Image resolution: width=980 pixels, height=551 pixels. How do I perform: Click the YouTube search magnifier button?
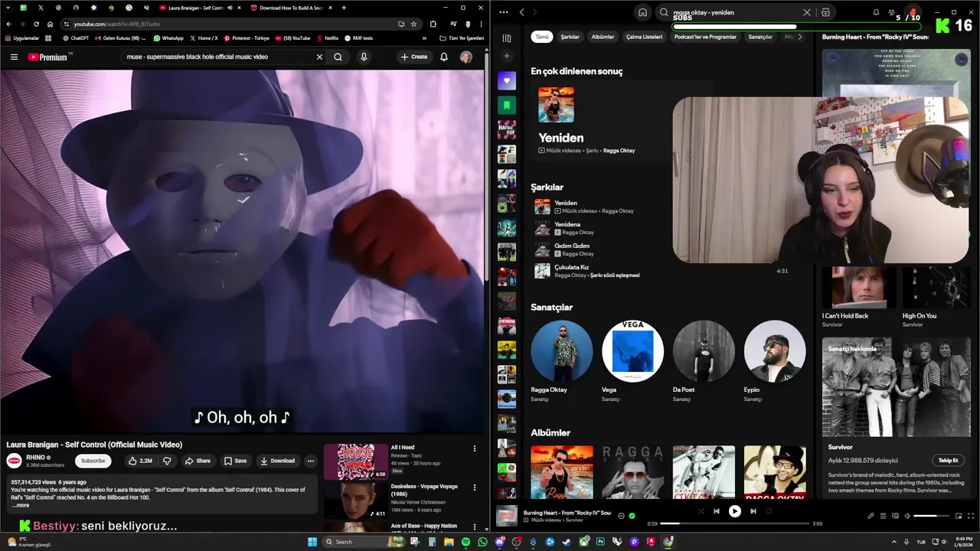point(338,57)
